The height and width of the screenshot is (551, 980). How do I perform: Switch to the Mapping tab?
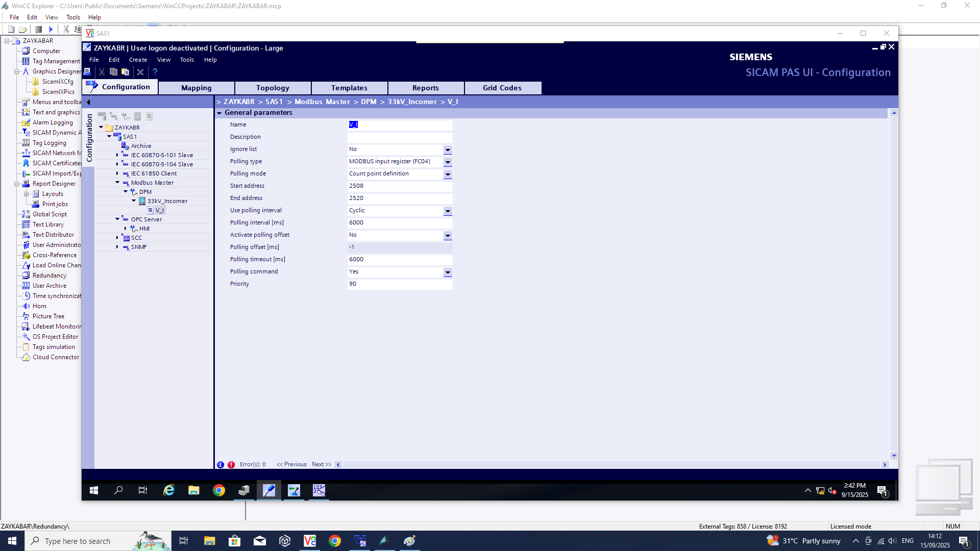coord(196,88)
